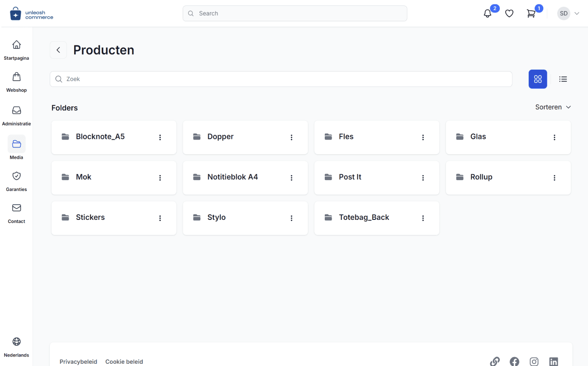Open the shopping cart icon
The height and width of the screenshot is (366, 588).
pos(531,14)
